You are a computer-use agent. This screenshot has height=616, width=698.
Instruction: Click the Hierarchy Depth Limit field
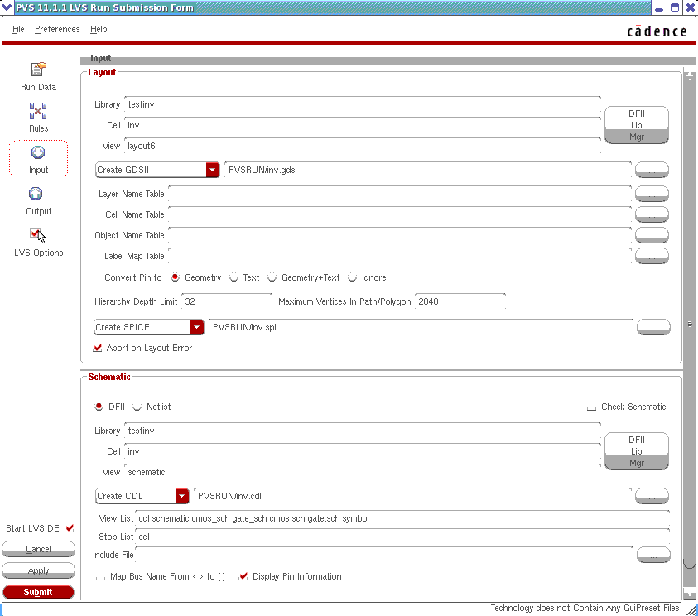tap(226, 302)
